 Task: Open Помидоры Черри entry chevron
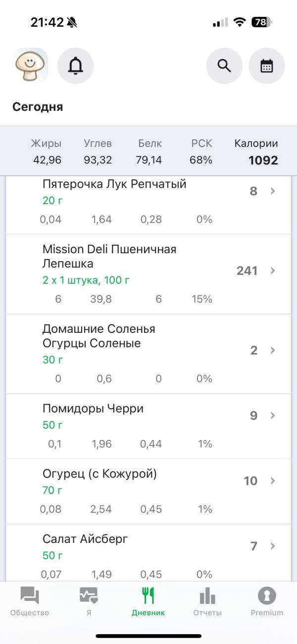273,415
